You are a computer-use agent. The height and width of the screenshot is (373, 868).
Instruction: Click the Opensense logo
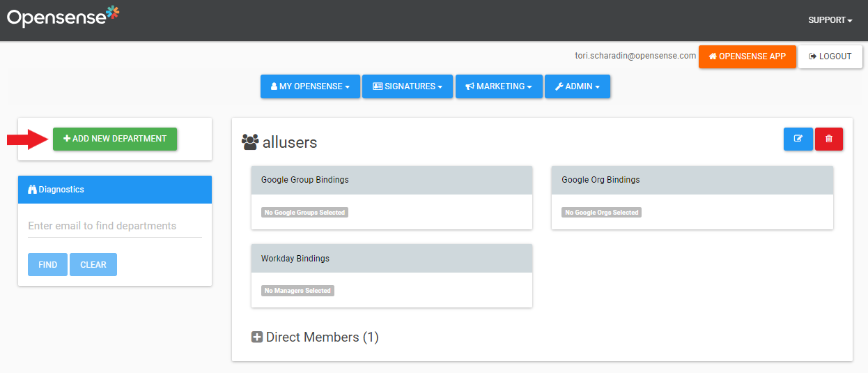[x=63, y=16]
